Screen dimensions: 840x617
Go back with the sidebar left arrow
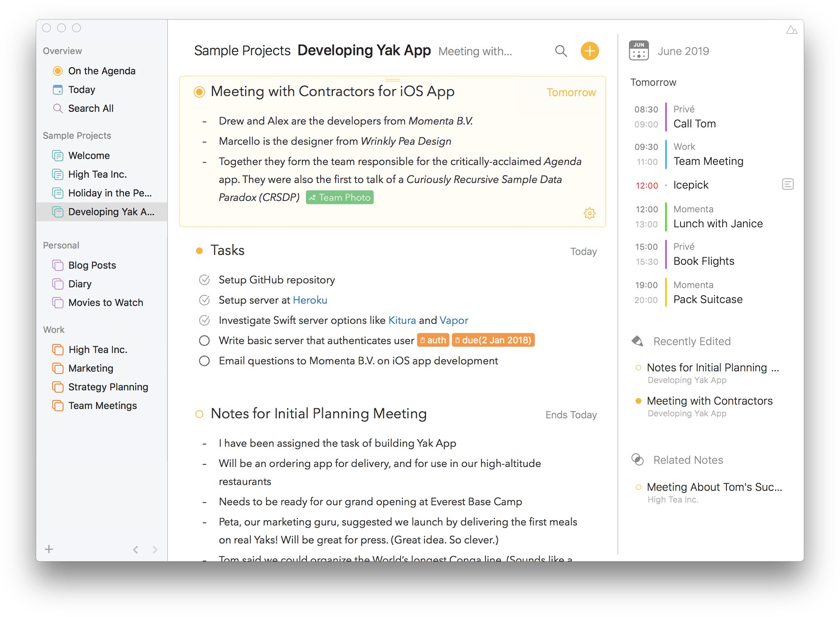click(136, 550)
